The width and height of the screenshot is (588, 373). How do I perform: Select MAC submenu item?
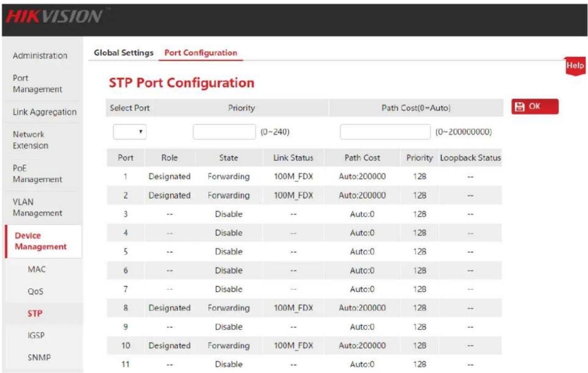[x=37, y=269]
